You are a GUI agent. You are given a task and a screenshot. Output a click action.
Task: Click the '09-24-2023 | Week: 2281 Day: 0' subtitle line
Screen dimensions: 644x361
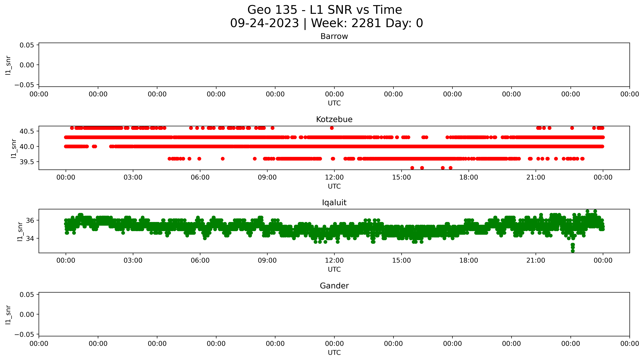(327, 23)
